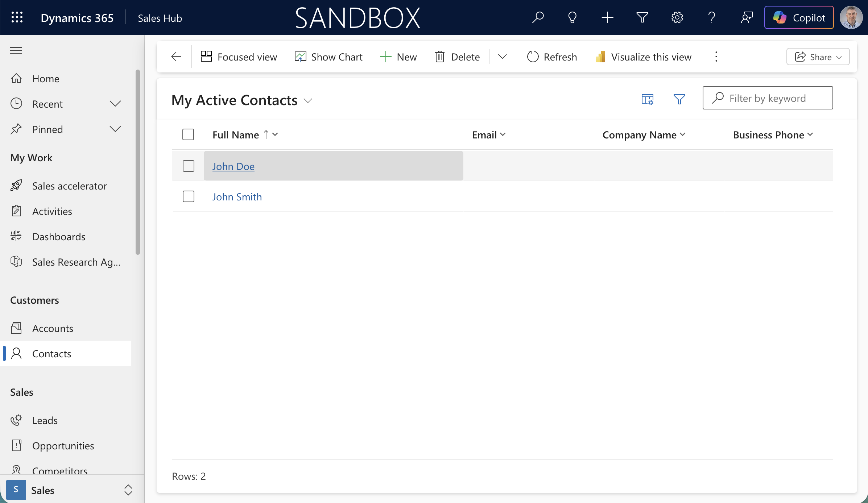The width and height of the screenshot is (868, 503).
Task: Open the Focused view
Action: pyautogui.click(x=239, y=57)
